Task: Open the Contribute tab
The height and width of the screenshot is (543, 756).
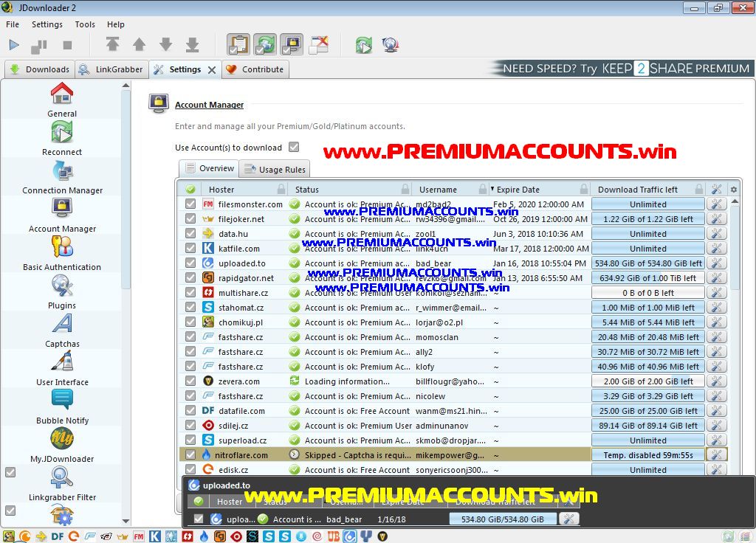Action: tap(255, 69)
